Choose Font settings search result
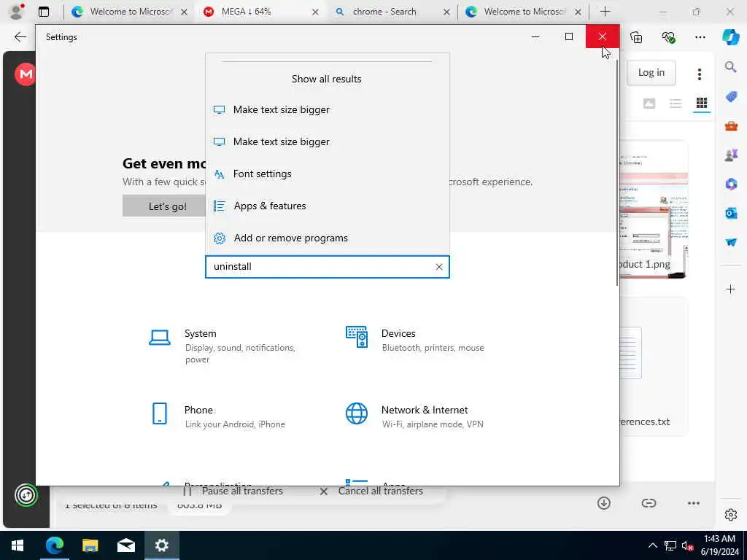Viewport: 747px width, 560px height. 328,174
